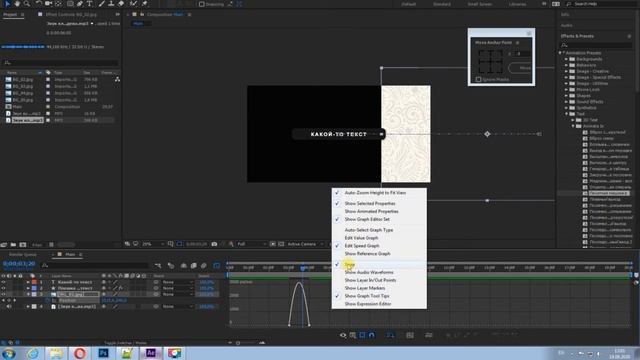Select the Pen tool
Image resolution: width=640 pixels, height=360 pixels.
tap(80, 4)
